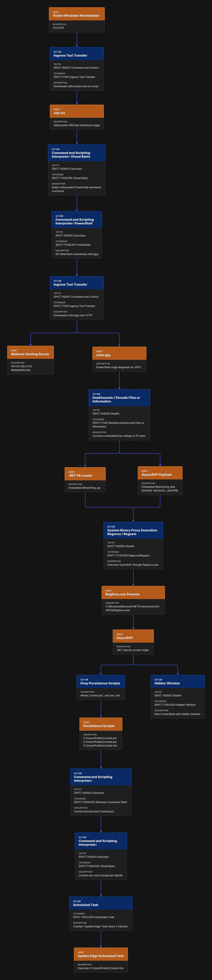The width and height of the screenshot is (212, 980).
Task: Select the ReliableSite.Net text
Action: (21, 370)
